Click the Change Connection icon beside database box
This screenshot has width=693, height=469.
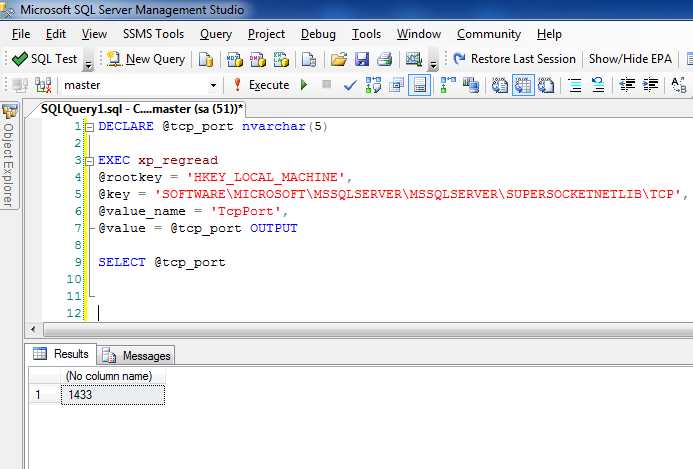pos(41,85)
